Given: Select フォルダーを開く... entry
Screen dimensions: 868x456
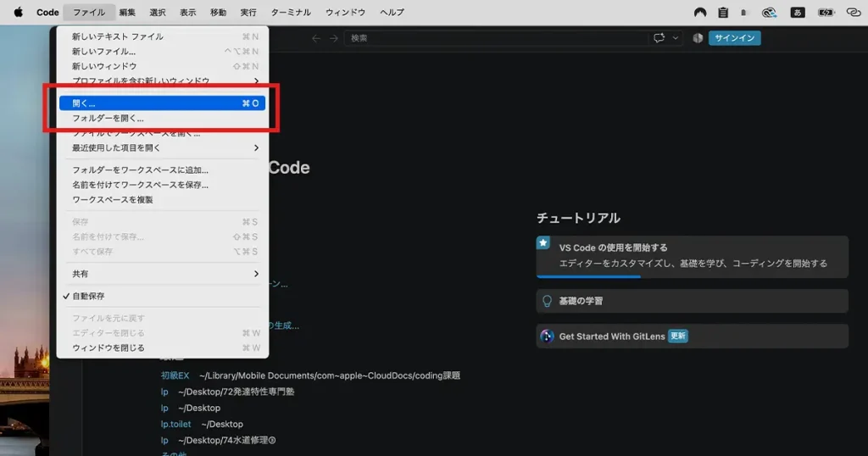Looking at the screenshot, I should pyautogui.click(x=163, y=118).
